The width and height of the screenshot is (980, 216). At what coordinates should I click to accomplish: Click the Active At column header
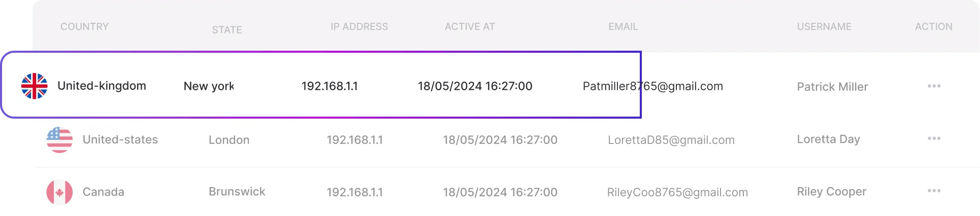click(x=470, y=27)
